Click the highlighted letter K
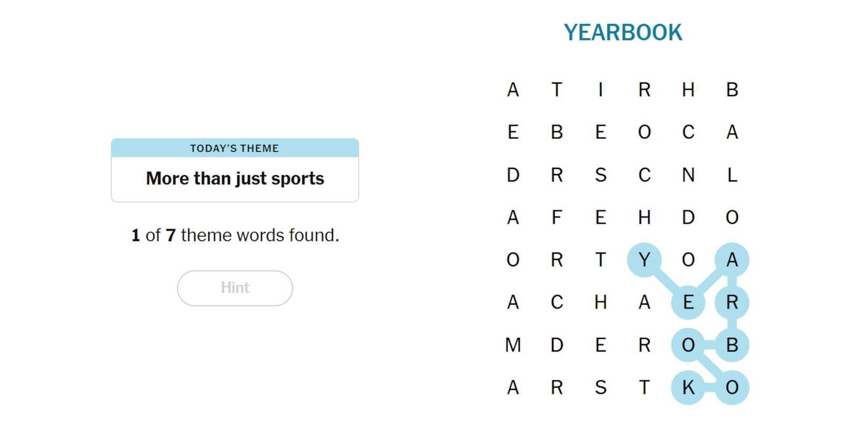The image size is (868, 434). (x=688, y=388)
